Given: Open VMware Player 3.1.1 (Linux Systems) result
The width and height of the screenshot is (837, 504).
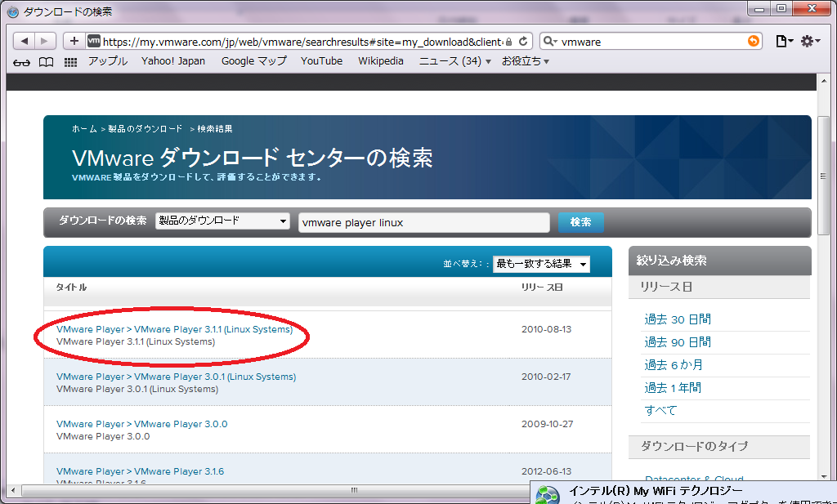Looking at the screenshot, I should click(174, 329).
